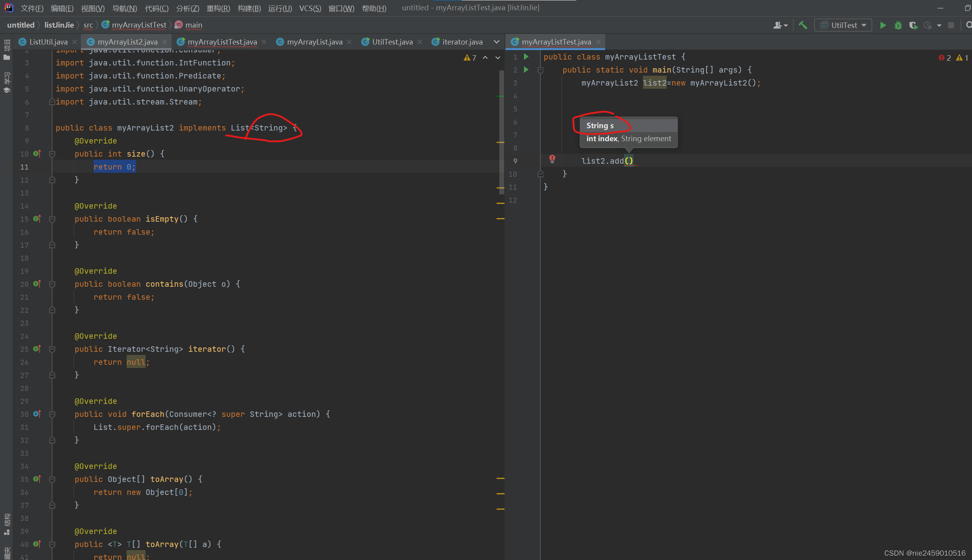
Task: Open the 文件(F) menu
Action: tap(32, 8)
